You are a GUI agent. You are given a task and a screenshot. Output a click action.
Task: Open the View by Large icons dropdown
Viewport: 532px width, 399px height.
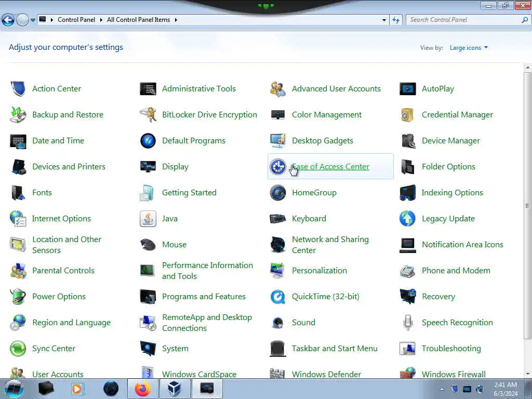pos(469,48)
